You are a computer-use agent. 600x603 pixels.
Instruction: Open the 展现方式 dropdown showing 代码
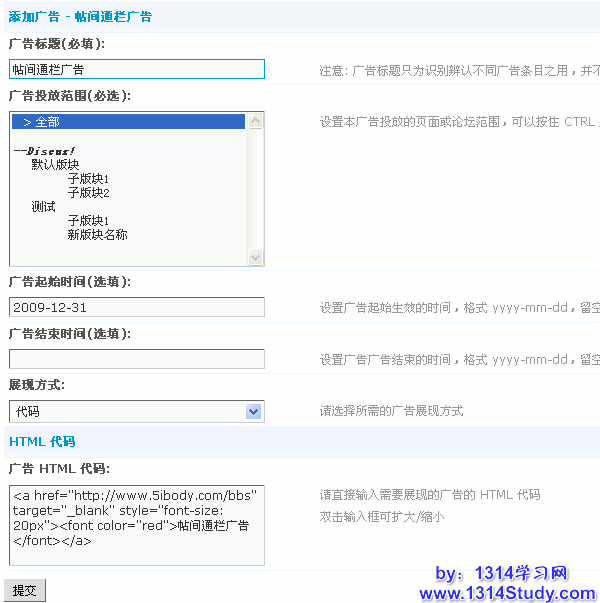coord(136,411)
